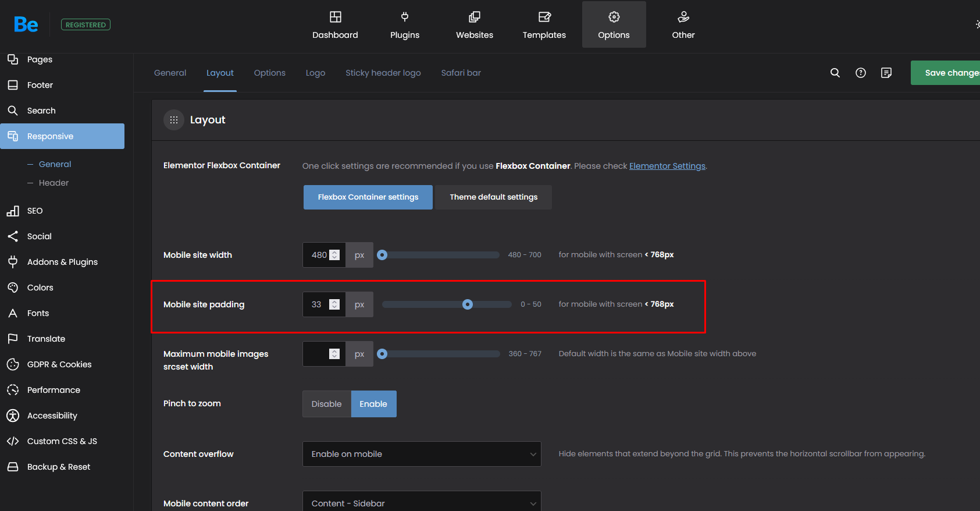Viewport: 980px width, 511px height.
Task: Click the Maximum mobile images srcset stepper
Action: (334, 354)
